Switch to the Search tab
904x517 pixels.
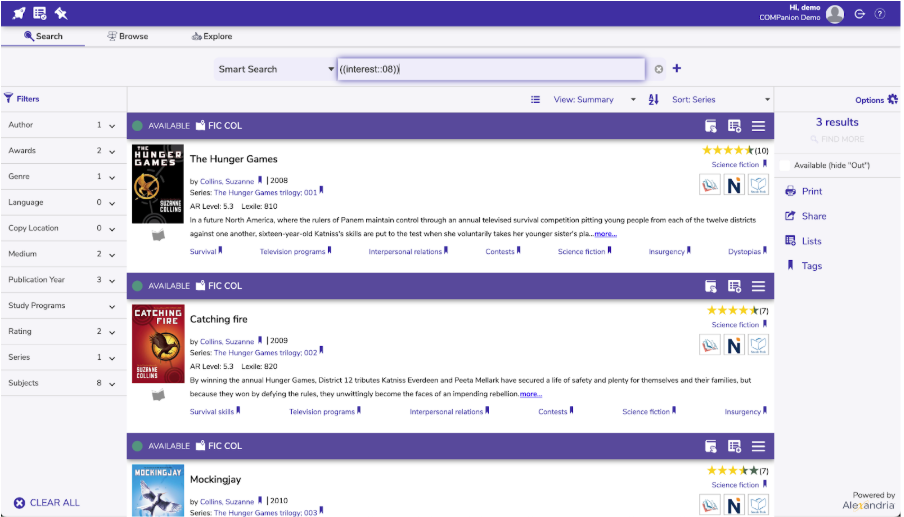point(43,36)
